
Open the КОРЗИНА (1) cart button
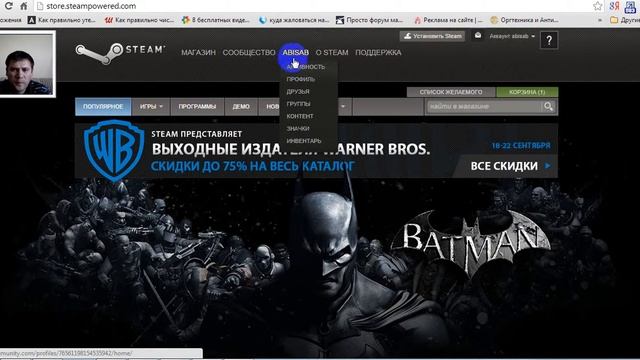click(x=527, y=92)
